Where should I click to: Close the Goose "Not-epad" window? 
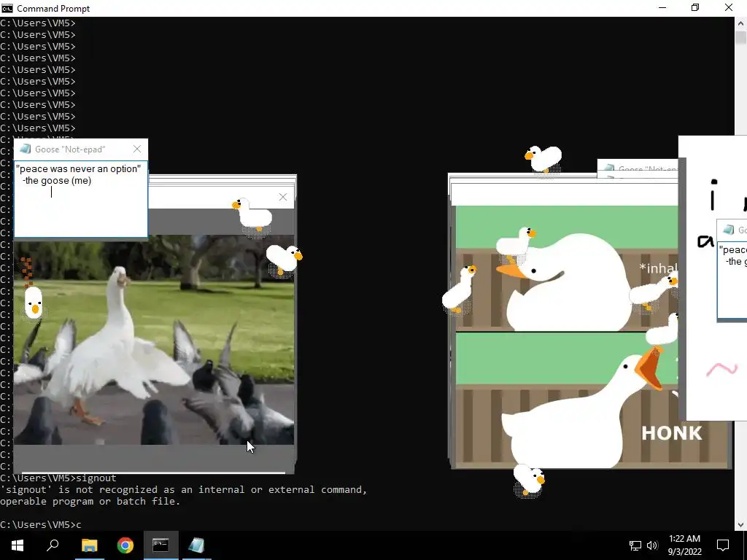(x=137, y=149)
